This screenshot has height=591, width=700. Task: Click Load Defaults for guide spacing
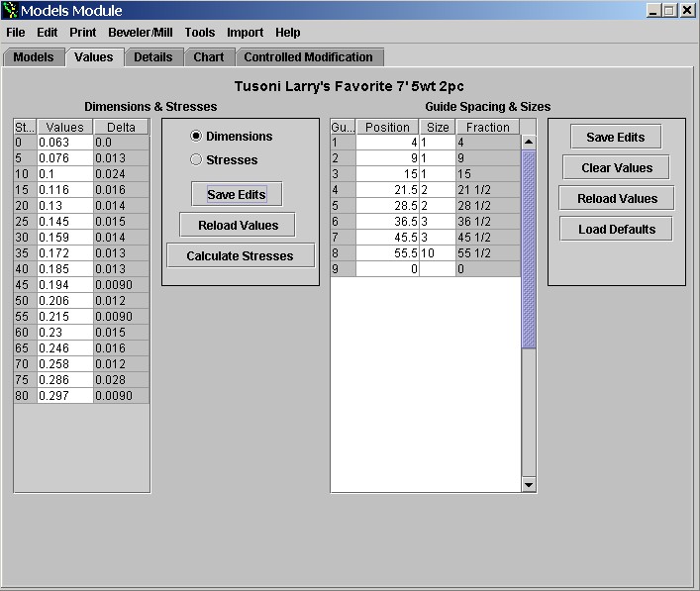click(617, 229)
